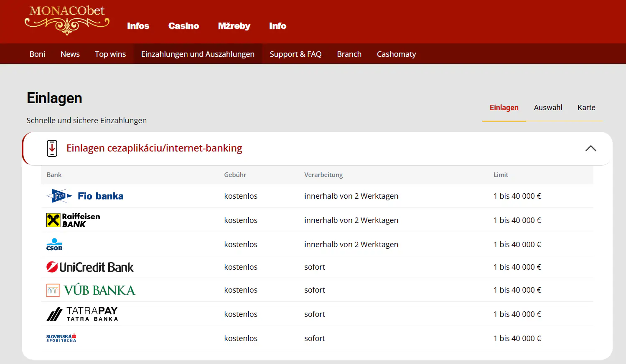626x364 pixels.
Task: Go to the Boni page
Action: [x=37, y=54]
